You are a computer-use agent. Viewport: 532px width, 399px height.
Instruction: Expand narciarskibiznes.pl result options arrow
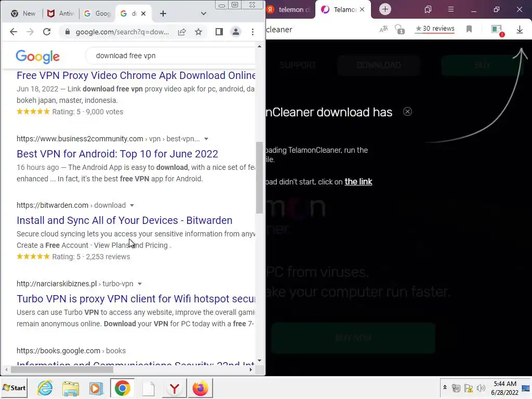(139, 284)
